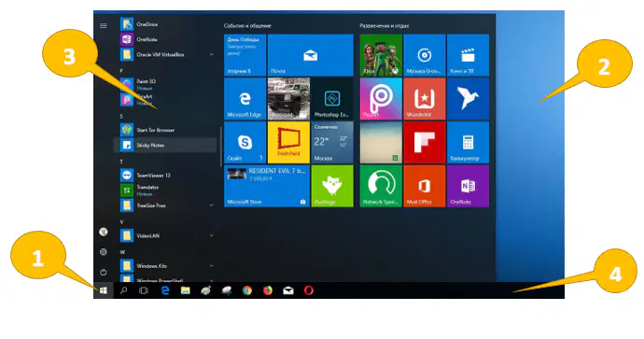The width and height of the screenshot is (644, 339).
Task: Click the Opera icon in taskbar
Action: (308, 290)
